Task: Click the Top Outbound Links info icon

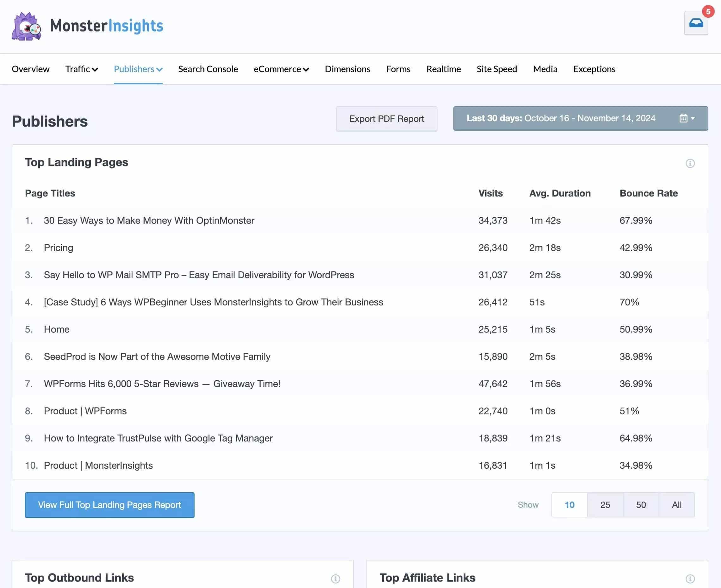Action: [335, 579]
